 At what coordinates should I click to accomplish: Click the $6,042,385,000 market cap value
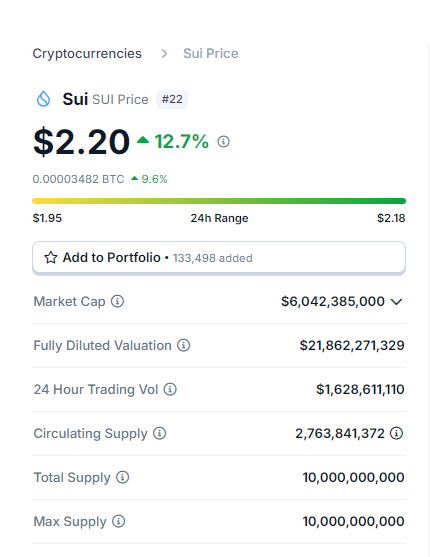tap(333, 301)
